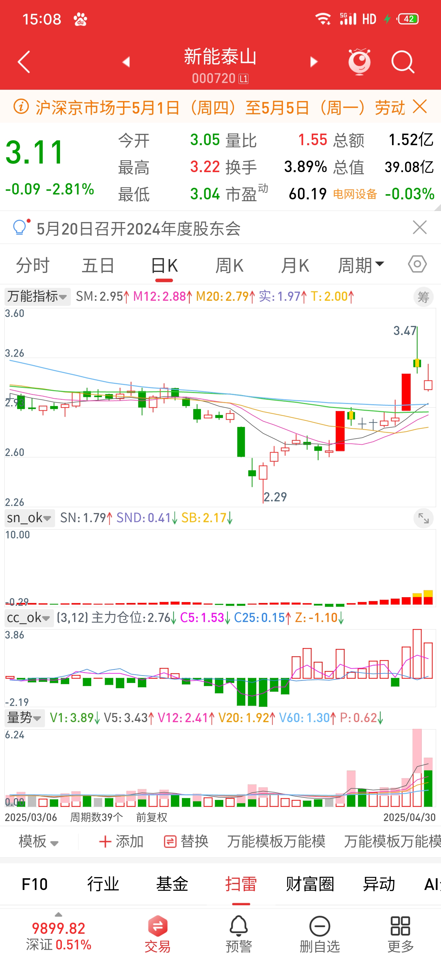The image size is (441, 980).
Task: Switch to 五日 chart tab
Action: pos(98,265)
